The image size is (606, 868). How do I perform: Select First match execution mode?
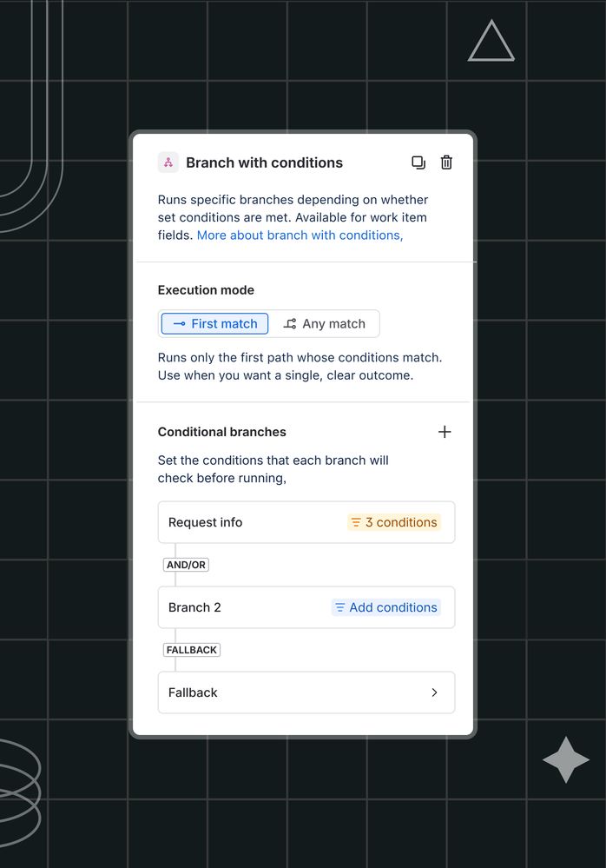[x=214, y=323]
